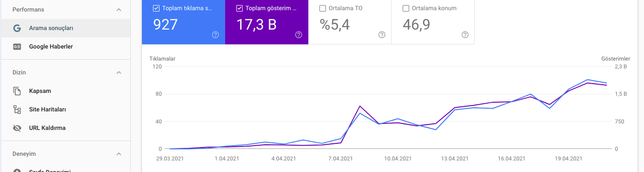Collapse the Performans section chevron
644x172 pixels.
[119, 10]
